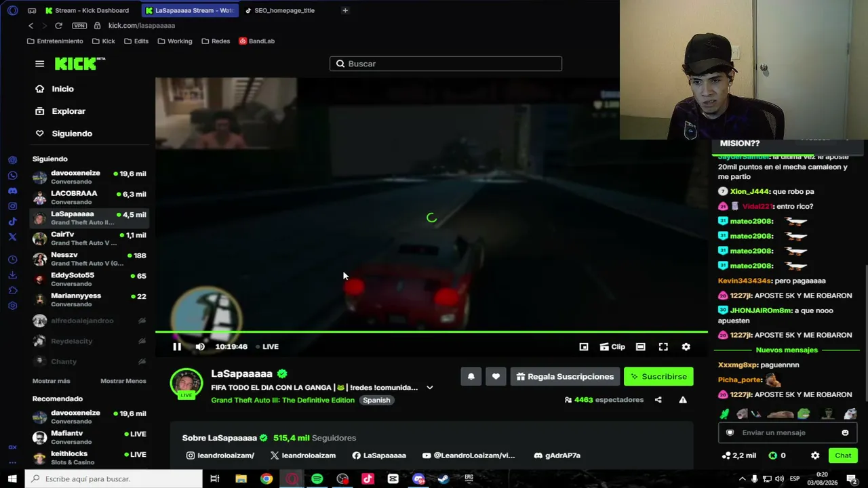Toggle notification bell for LaSapaaaaa

pos(471,377)
